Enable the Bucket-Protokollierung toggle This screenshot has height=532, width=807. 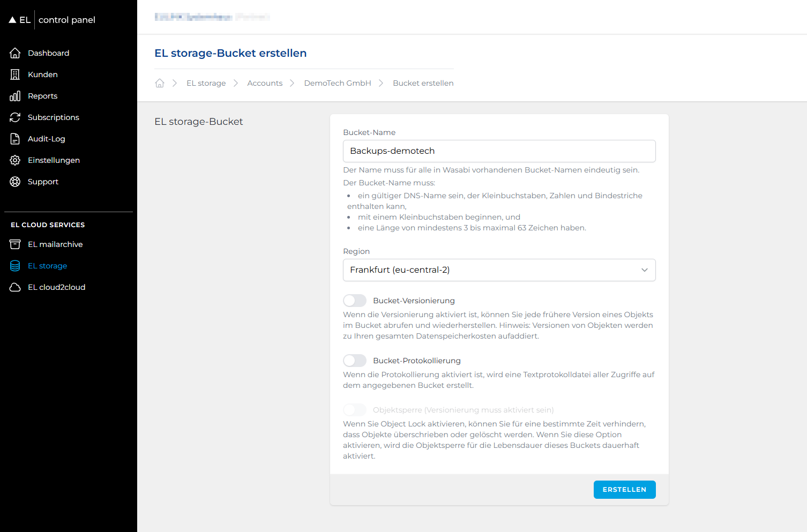355,361
